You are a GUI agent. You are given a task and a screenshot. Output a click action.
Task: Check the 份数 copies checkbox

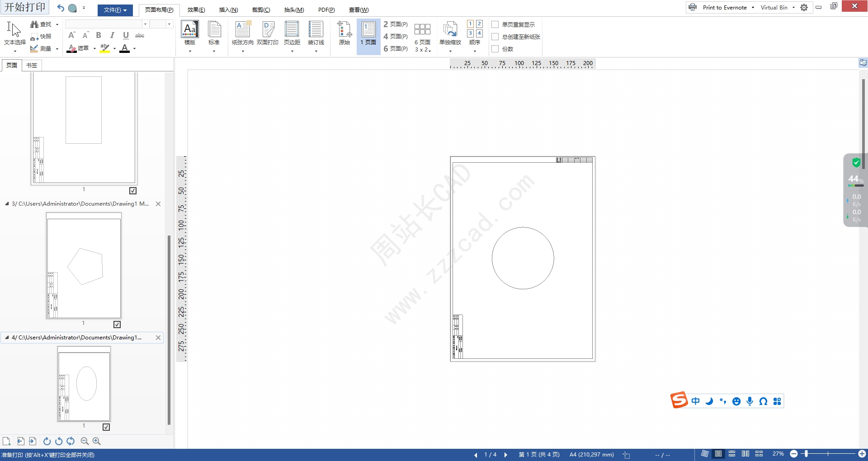(x=495, y=49)
